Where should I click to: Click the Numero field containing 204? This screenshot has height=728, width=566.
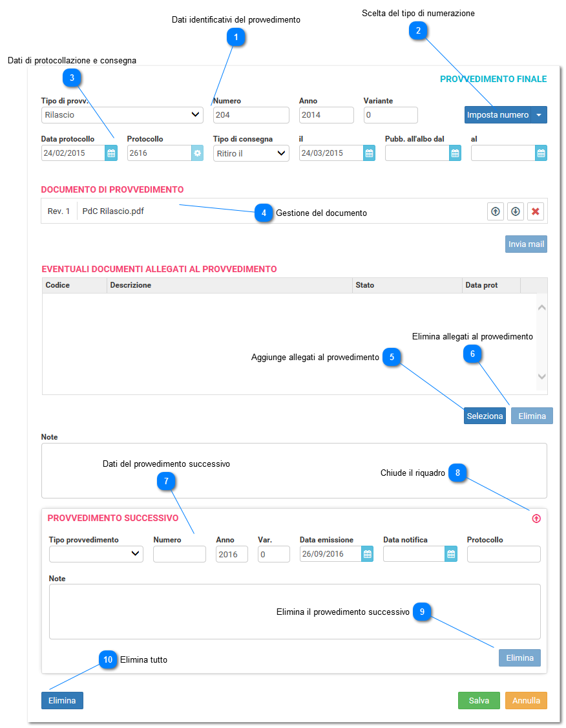click(x=251, y=115)
